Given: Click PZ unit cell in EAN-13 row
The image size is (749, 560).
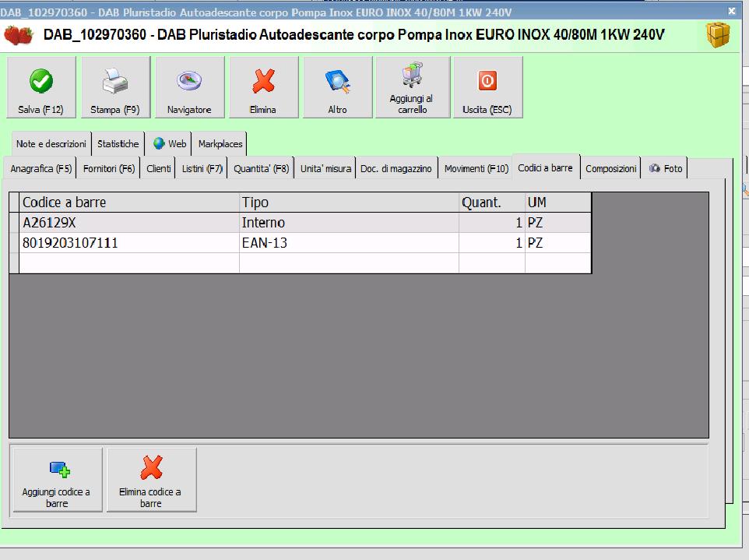Looking at the screenshot, I should (x=558, y=243).
